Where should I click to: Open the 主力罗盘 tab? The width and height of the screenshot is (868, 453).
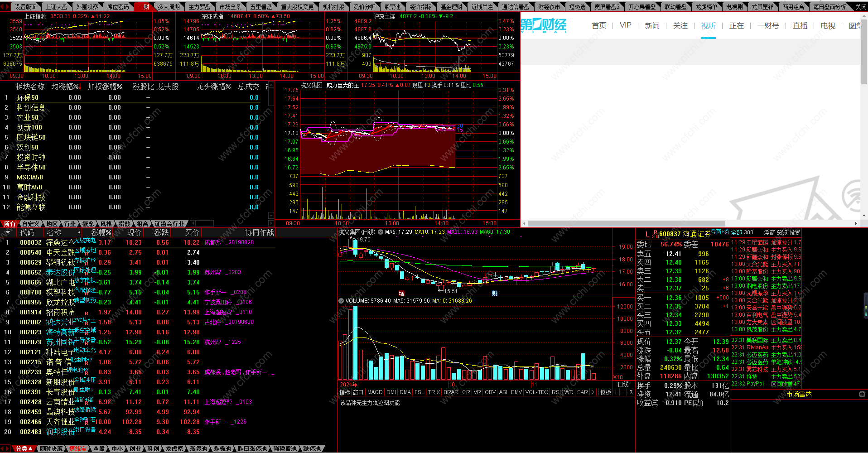click(x=199, y=7)
